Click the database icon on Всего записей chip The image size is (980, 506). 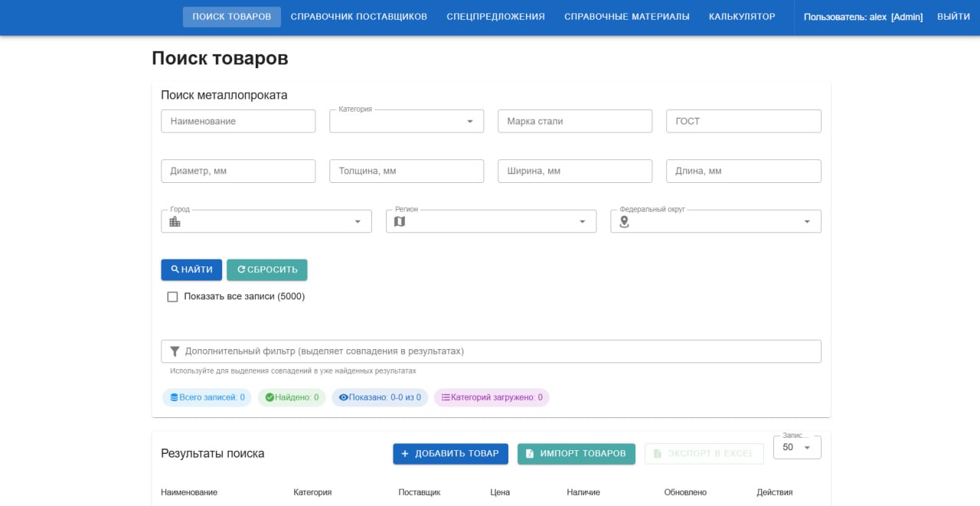[x=174, y=397]
